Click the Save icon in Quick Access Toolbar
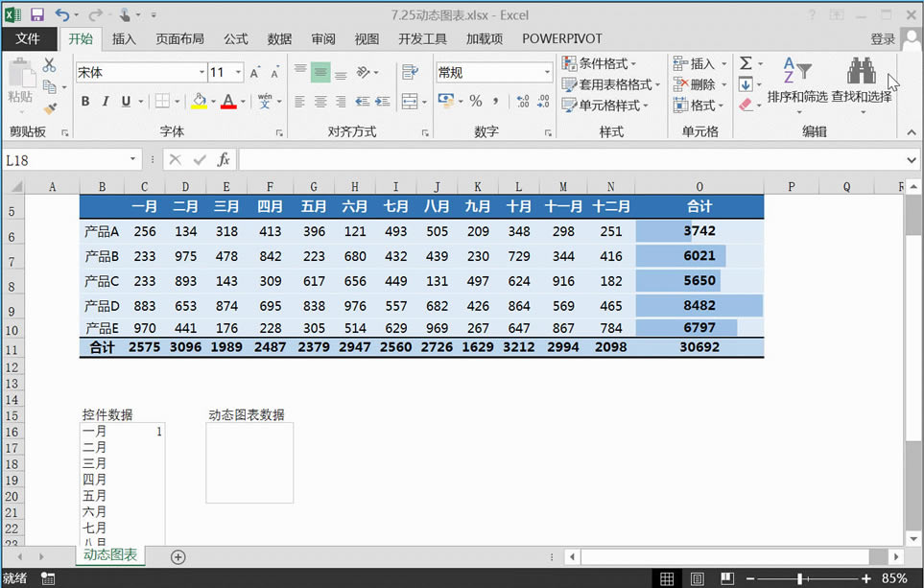The image size is (924, 588). click(36, 14)
